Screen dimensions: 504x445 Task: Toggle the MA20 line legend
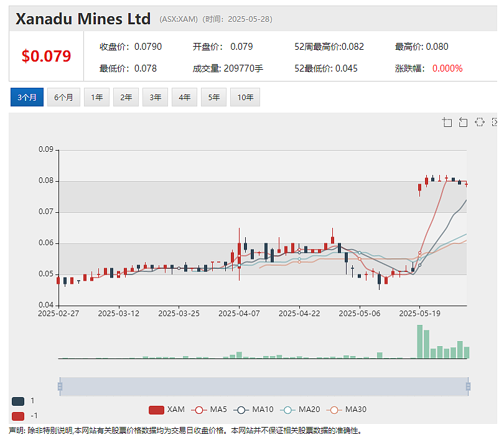tap(300, 410)
